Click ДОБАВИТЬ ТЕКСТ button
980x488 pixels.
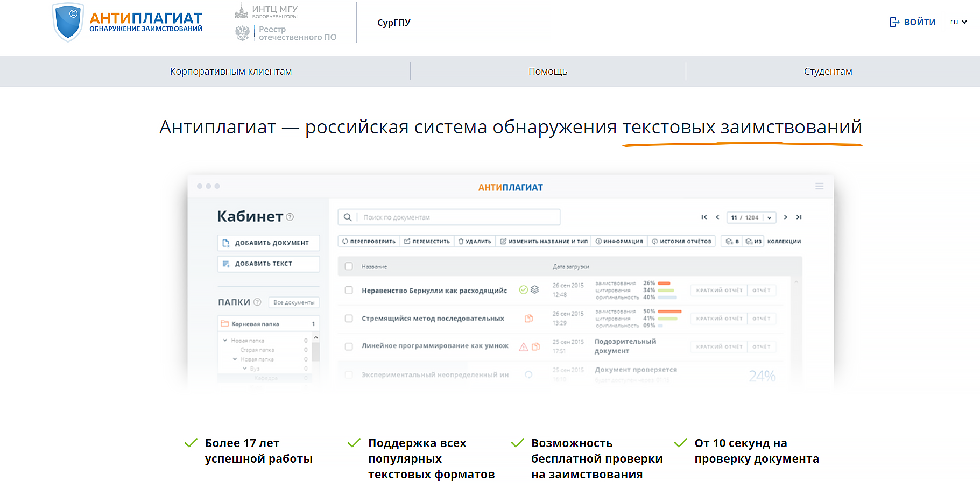tap(269, 264)
